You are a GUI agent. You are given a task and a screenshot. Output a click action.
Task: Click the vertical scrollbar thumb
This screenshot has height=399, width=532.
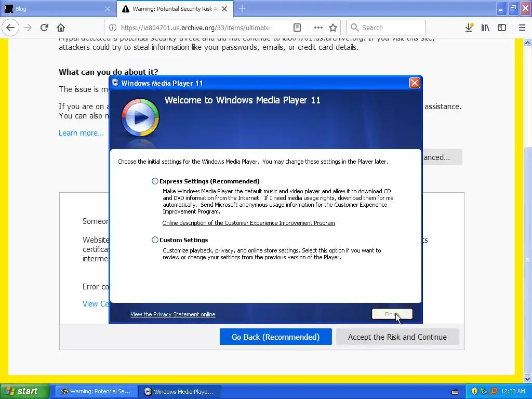pos(528,260)
